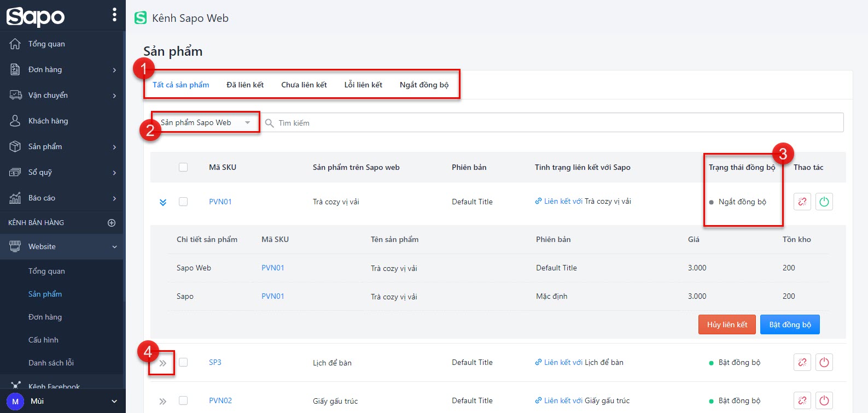Open PVN01 link in Sapo Web detail row
The height and width of the screenshot is (413, 868).
273,268
